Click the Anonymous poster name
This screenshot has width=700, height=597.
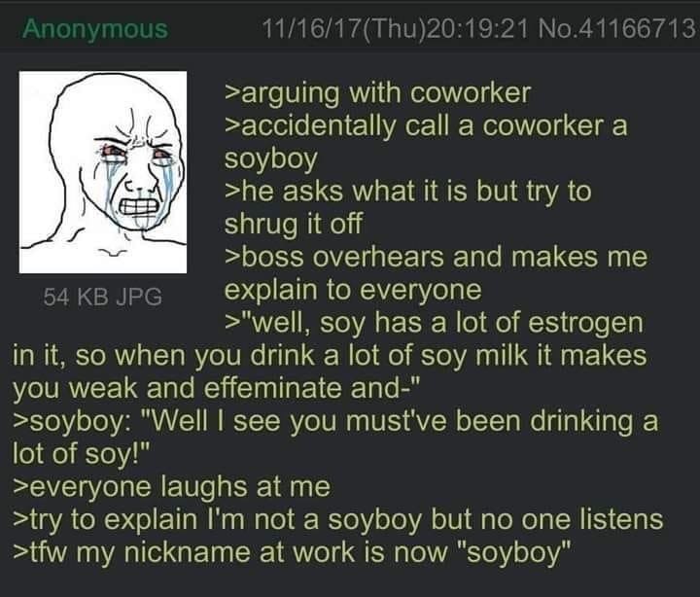[95, 29]
